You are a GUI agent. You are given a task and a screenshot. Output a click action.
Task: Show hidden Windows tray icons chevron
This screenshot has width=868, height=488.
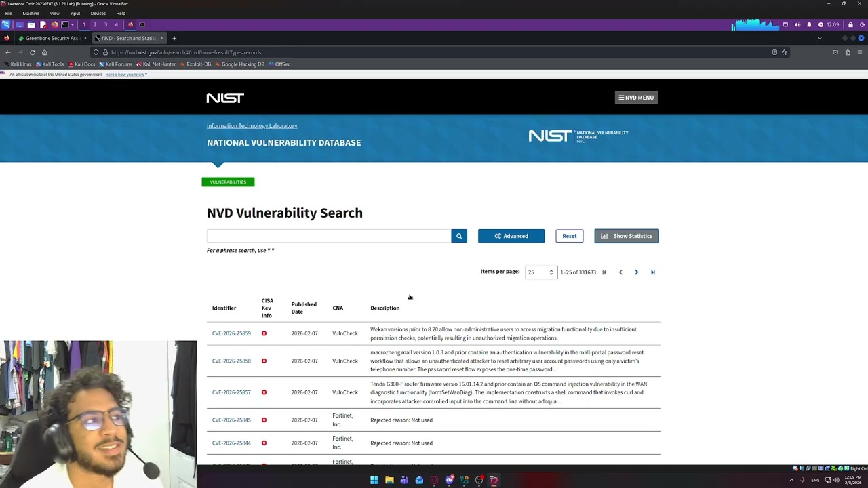pos(791,480)
